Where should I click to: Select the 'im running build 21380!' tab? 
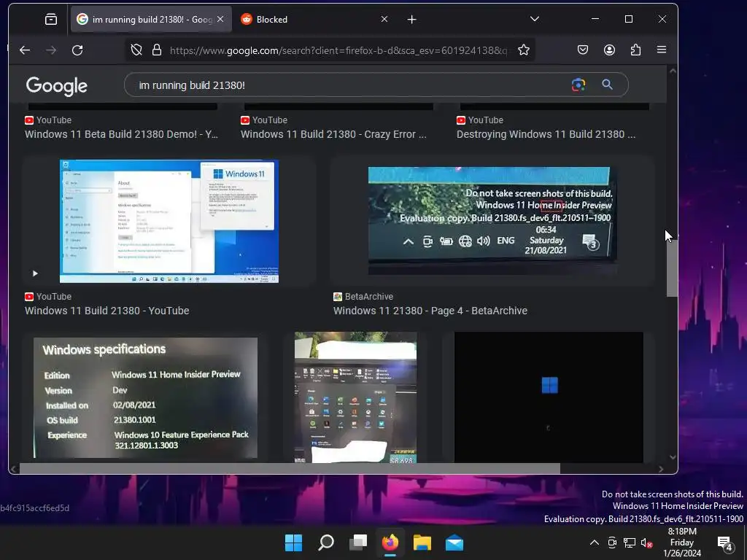151,19
